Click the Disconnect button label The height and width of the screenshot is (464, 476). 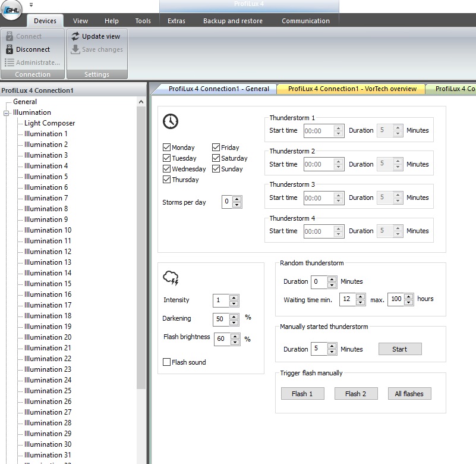pyautogui.click(x=33, y=49)
